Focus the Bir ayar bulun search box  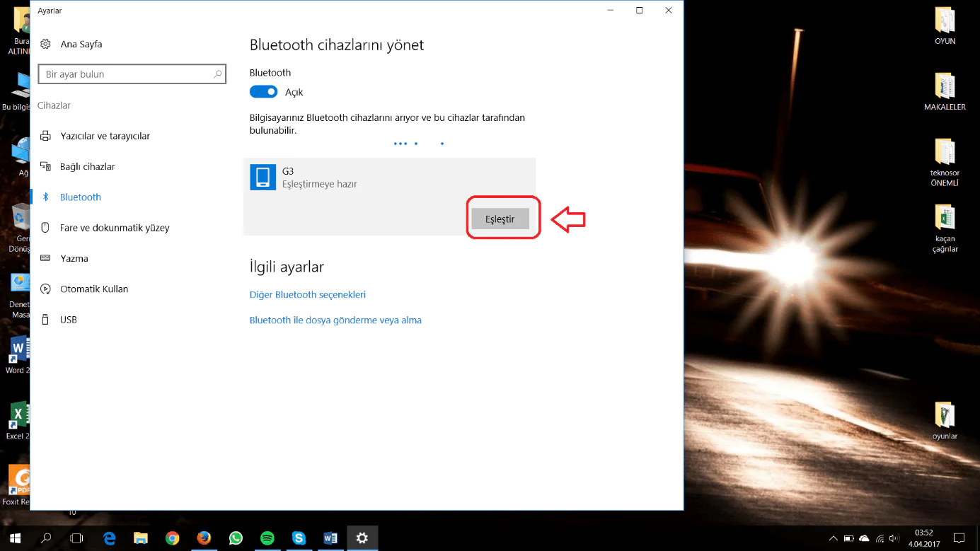click(132, 74)
